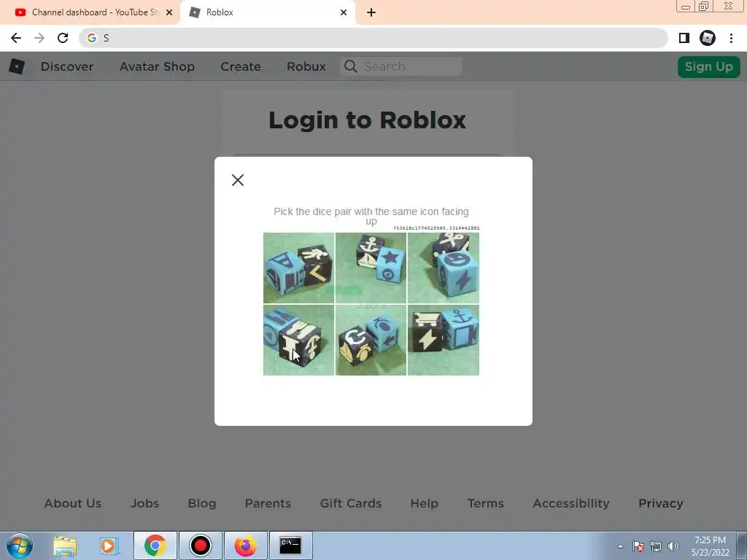Pick the dice image with power symbol and arrow
The height and width of the screenshot is (560, 747).
click(371, 340)
